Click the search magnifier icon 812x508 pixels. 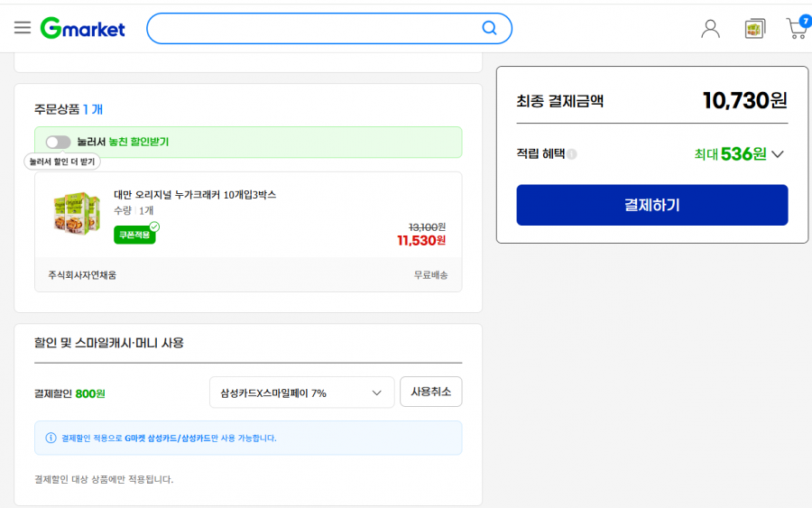[x=489, y=28]
